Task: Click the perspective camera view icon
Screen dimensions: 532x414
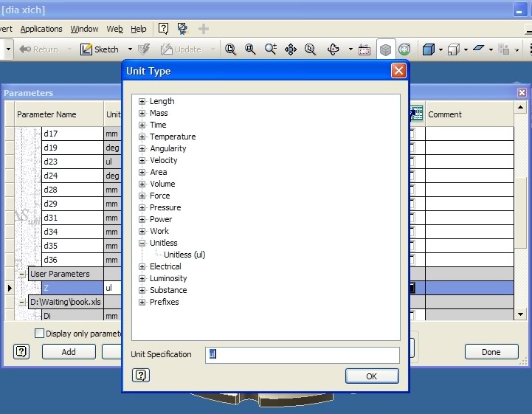Action: pos(404,49)
